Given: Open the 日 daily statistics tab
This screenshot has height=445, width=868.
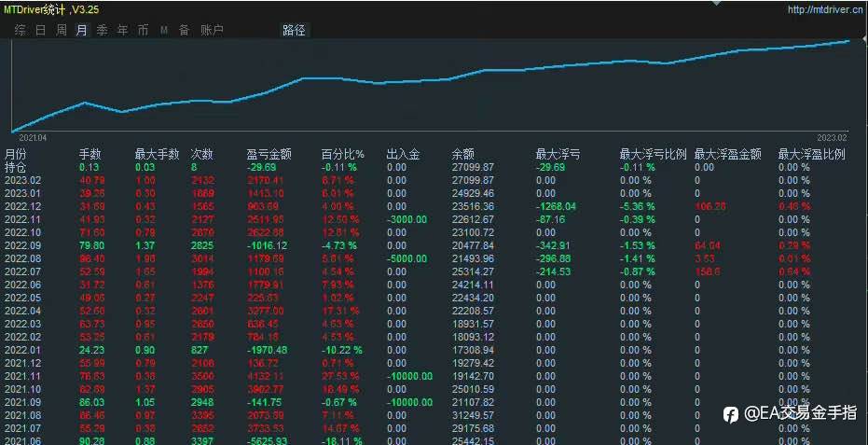Looking at the screenshot, I should pos(40,31).
